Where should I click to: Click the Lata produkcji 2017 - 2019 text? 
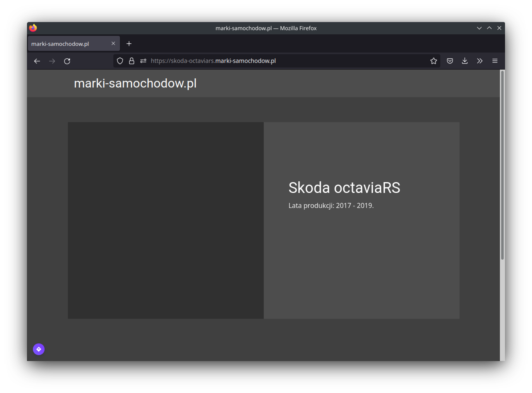(x=331, y=205)
